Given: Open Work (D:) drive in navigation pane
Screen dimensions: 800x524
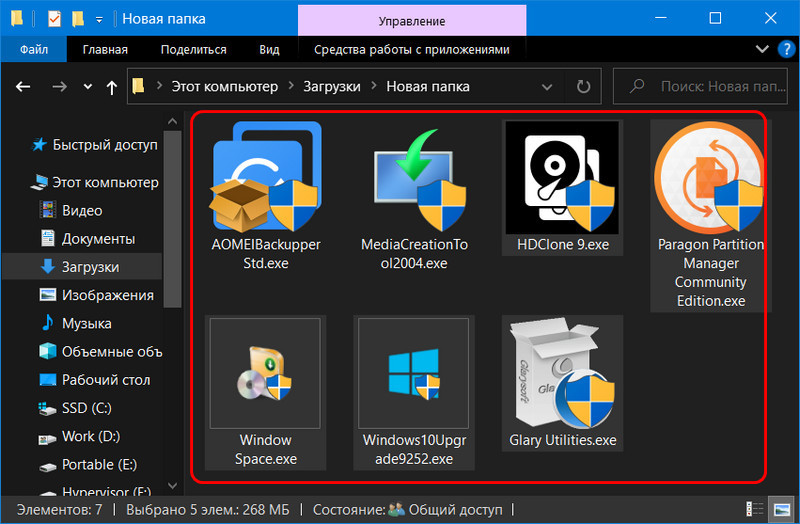Looking at the screenshot, I should 80,436.
